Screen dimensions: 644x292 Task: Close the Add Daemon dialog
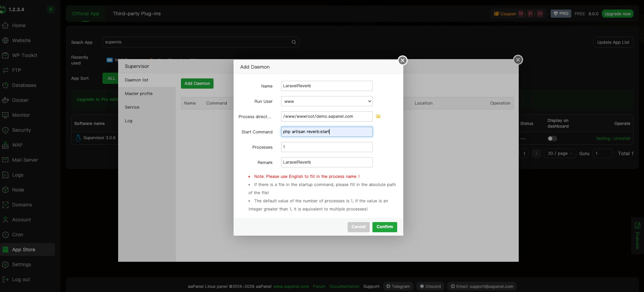[x=403, y=60]
